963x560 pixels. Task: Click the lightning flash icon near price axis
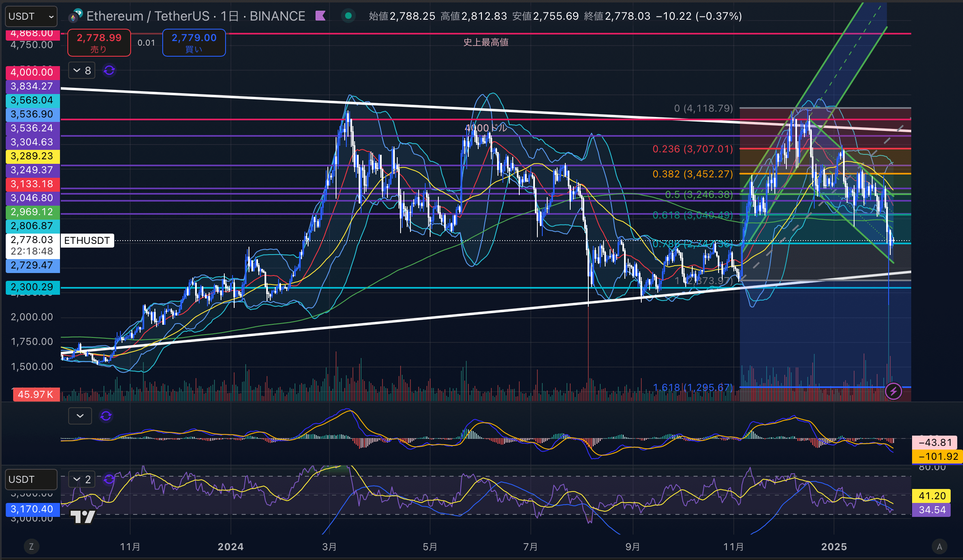[x=893, y=391]
